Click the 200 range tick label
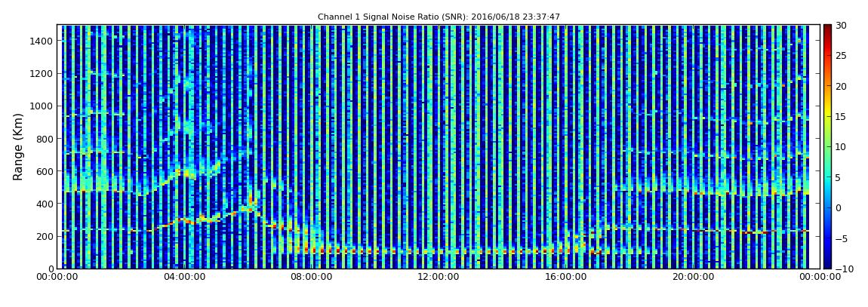This screenshot has height=307, width=868. 45,236
